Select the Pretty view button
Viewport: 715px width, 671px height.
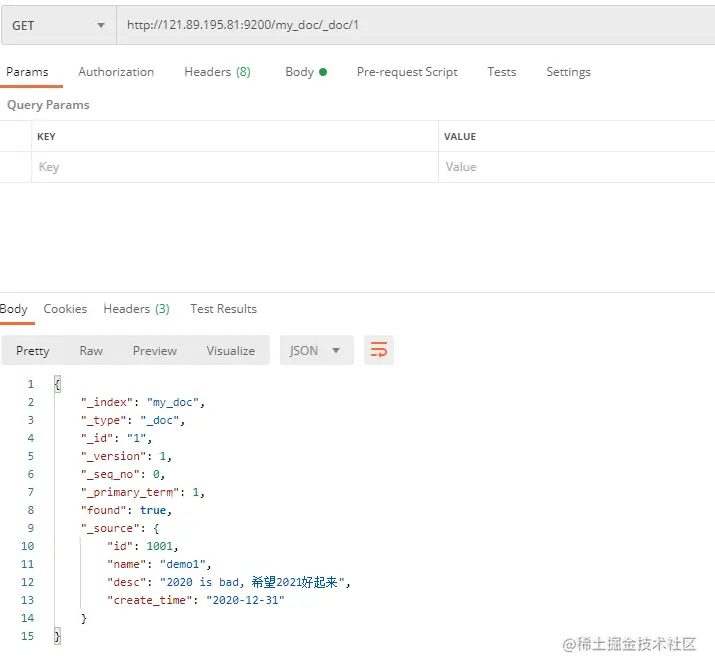(x=32, y=351)
